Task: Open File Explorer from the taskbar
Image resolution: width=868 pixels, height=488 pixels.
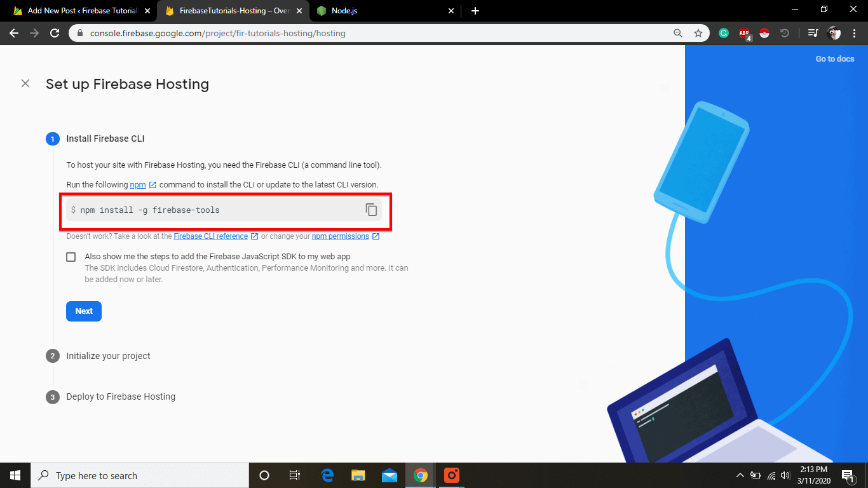Action: (358, 475)
